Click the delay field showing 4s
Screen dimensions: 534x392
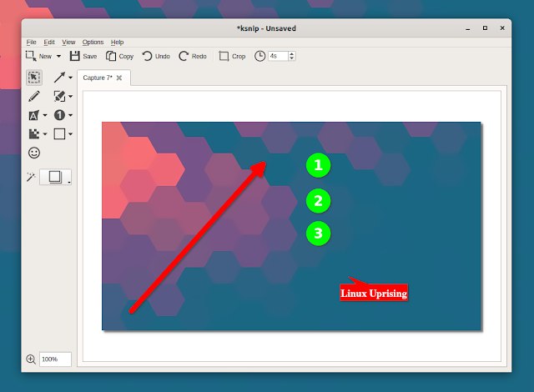pos(278,56)
